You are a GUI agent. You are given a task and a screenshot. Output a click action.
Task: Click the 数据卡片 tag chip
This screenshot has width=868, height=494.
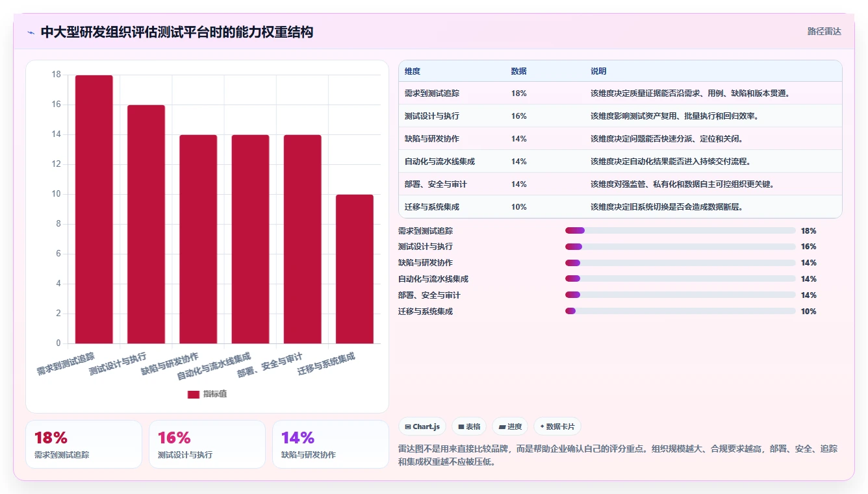(x=557, y=426)
